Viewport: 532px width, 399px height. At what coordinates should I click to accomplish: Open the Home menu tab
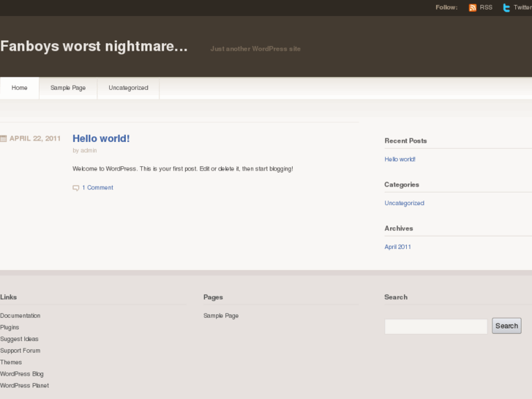pos(19,88)
